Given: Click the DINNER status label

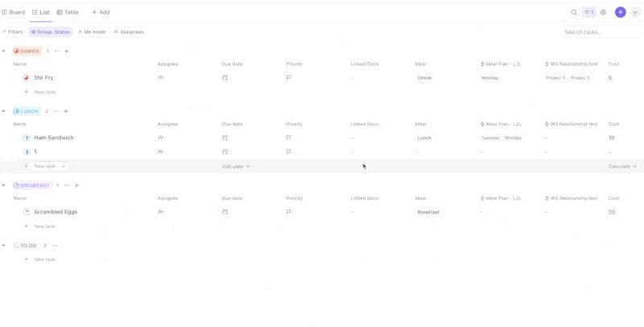Looking at the screenshot, I should click(x=27, y=52).
